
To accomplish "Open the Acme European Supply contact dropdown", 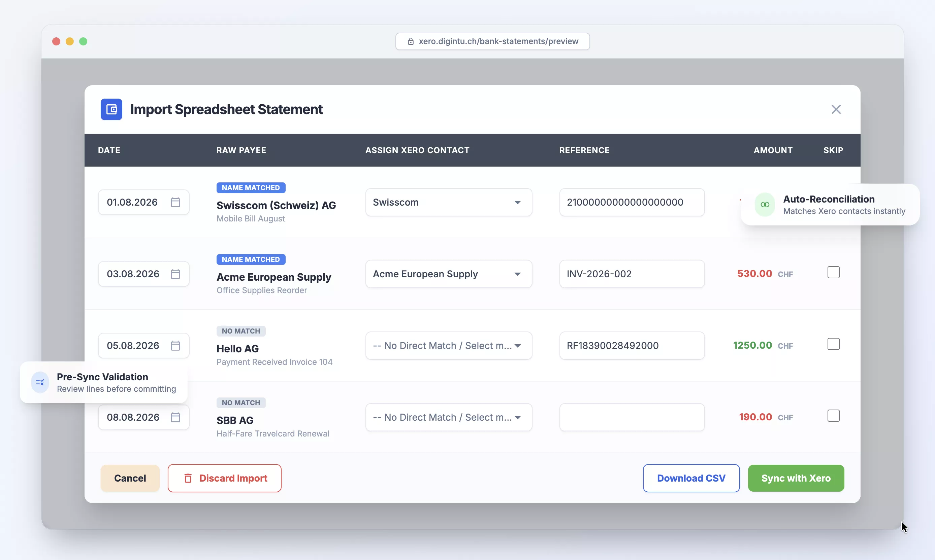I will pyautogui.click(x=449, y=274).
